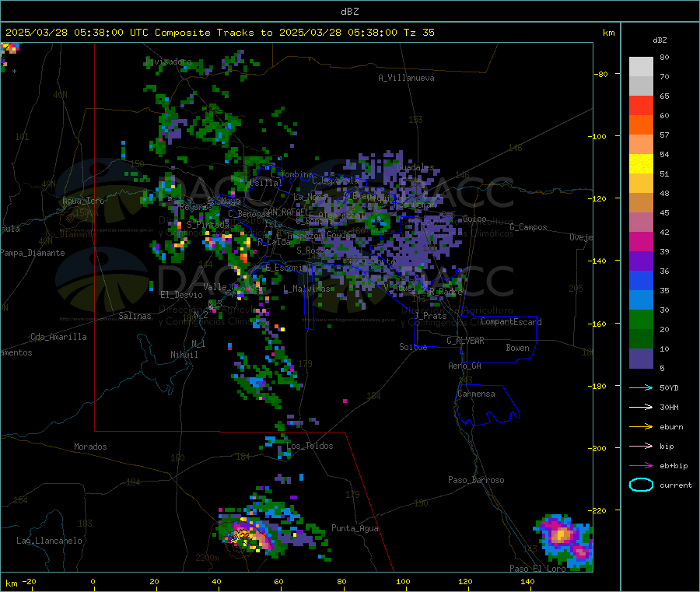Click the Carmensa map label
Viewport: 700px width, 592px height.
click(x=476, y=394)
